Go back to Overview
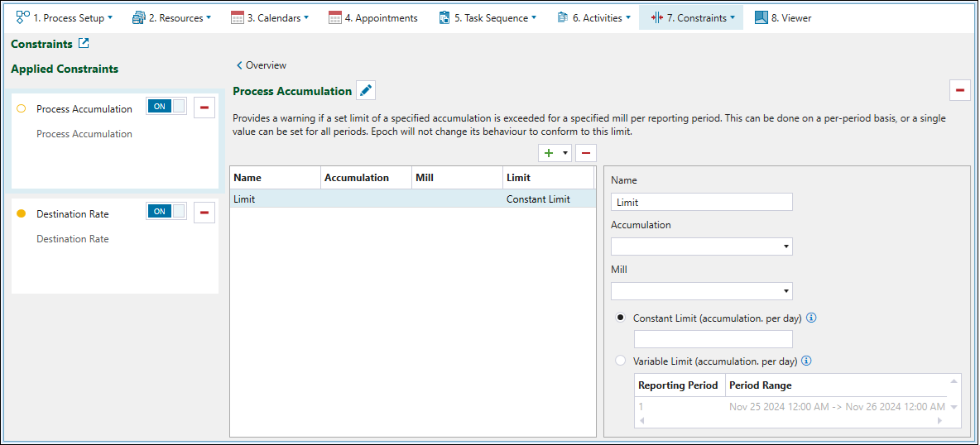This screenshot has width=980, height=445. (x=262, y=65)
